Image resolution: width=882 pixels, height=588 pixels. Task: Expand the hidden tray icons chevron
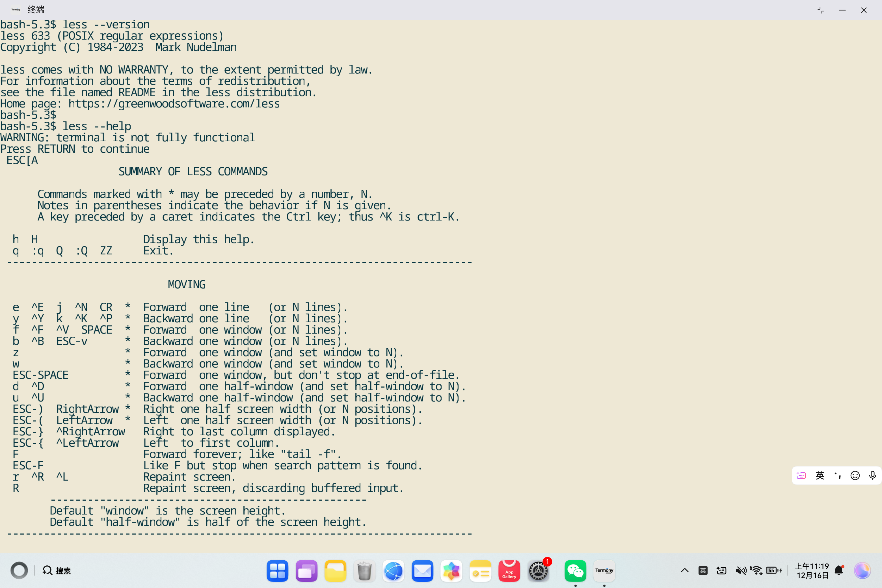click(684, 570)
